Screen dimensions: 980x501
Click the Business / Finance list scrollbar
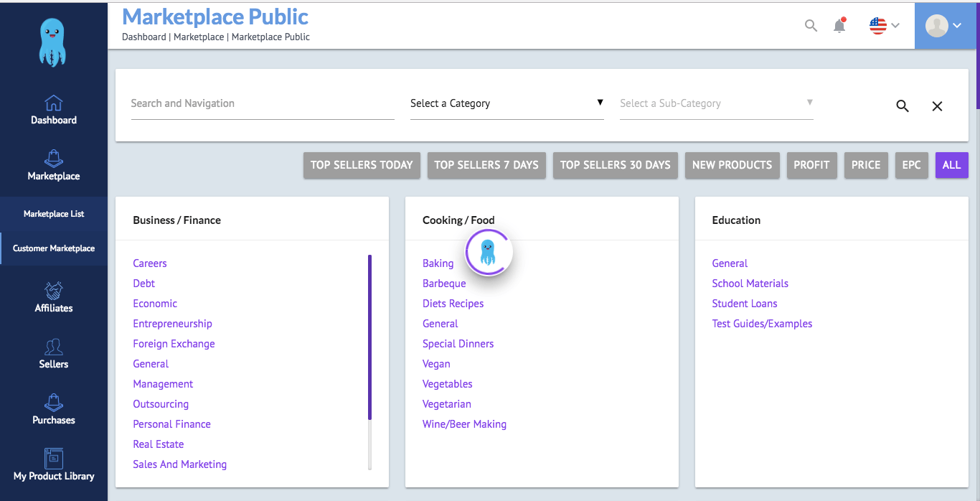pyautogui.click(x=370, y=337)
